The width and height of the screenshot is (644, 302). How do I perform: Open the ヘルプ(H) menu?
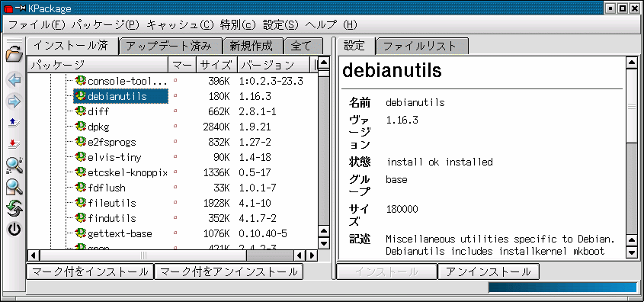coord(331,24)
